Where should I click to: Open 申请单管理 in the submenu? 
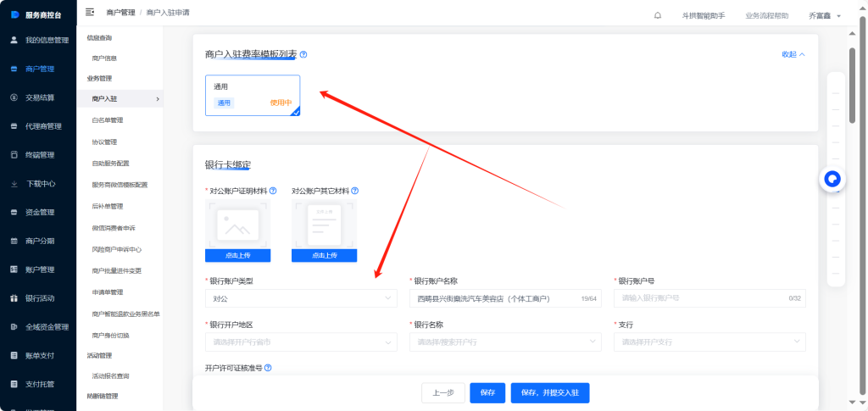click(108, 292)
